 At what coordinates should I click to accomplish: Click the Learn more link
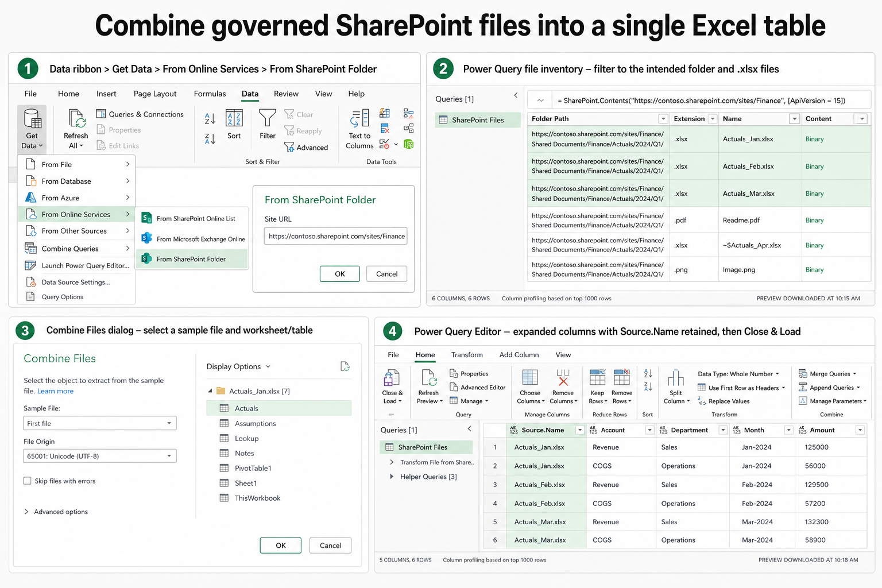[x=55, y=391]
